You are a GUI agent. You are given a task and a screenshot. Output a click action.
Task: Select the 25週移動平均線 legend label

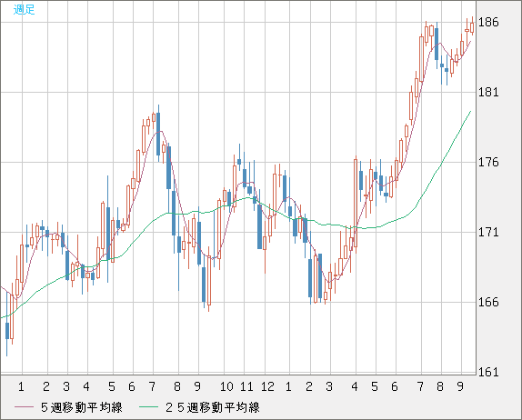click(x=213, y=407)
